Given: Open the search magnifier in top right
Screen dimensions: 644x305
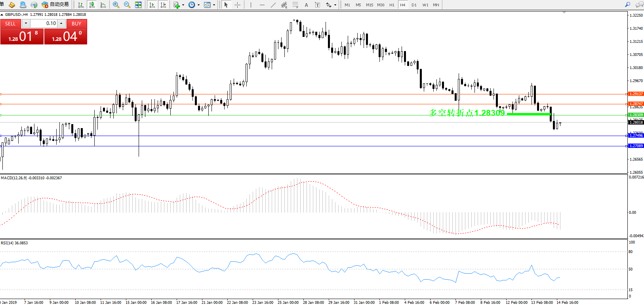Looking at the screenshot, I should 627,5.
